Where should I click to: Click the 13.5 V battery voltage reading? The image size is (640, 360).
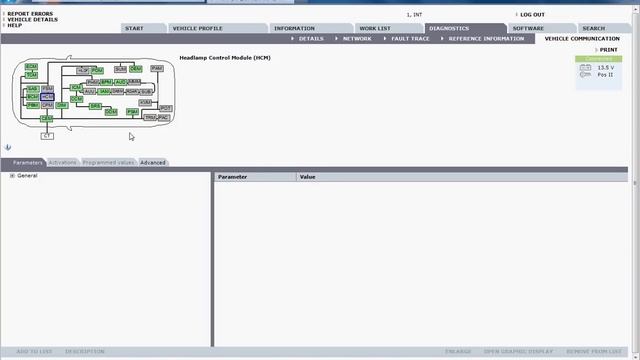[x=606, y=67]
